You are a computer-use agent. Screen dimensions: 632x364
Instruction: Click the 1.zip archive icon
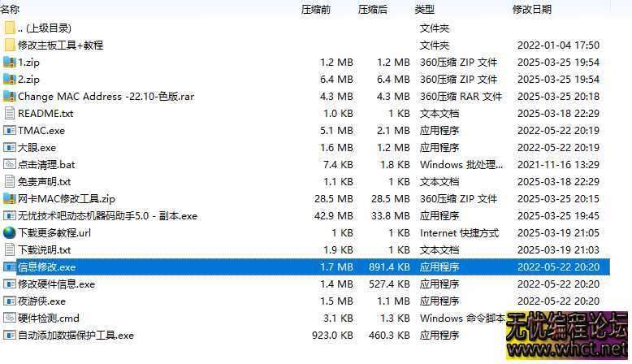(x=10, y=63)
